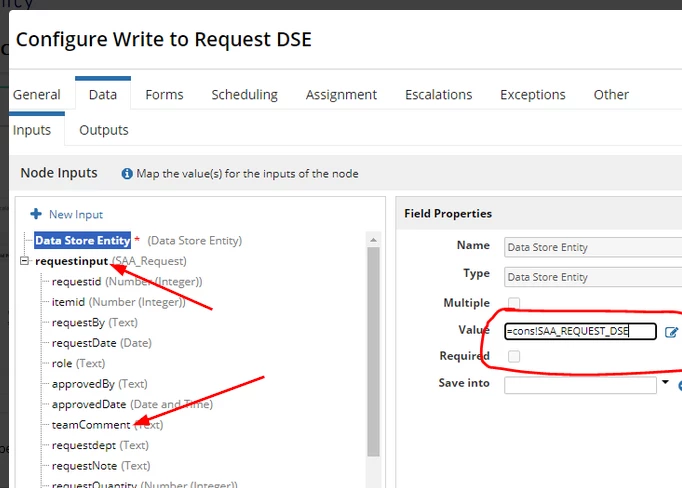This screenshot has width=682, height=488.
Task: Click the inputs tree scrollbar thumb
Action: pyautogui.click(x=373, y=352)
